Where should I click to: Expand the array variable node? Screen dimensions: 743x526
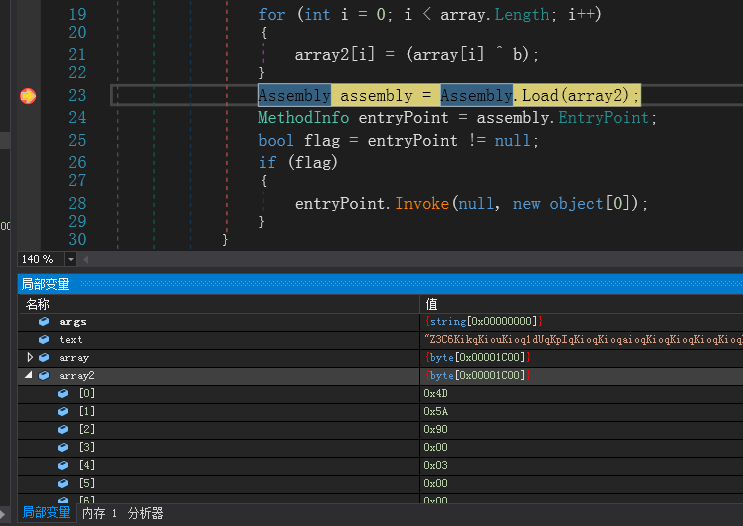(x=30, y=357)
